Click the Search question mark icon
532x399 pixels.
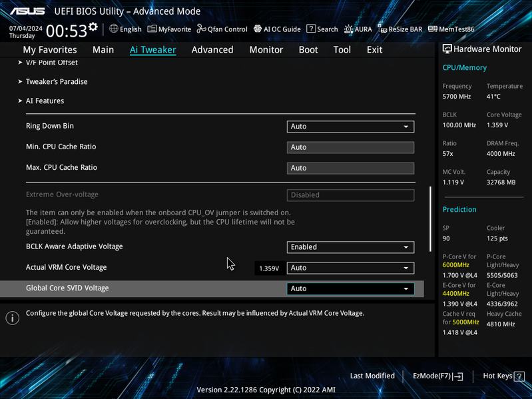(x=311, y=29)
